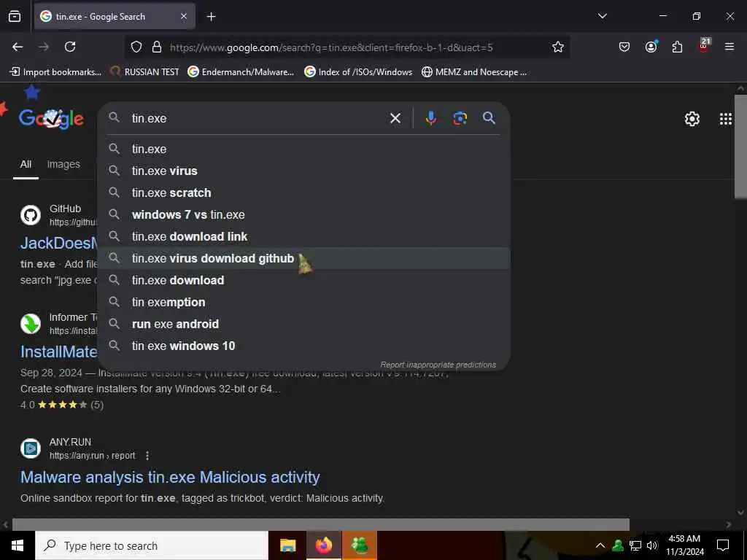This screenshot has width=747, height=560.
Task: Open the volume control in tray
Action: pyautogui.click(x=652, y=545)
